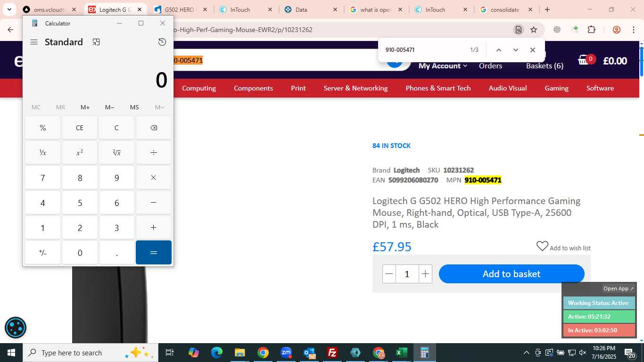Click the find-in-page search field
The height and width of the screenshot is (362, 644).
pos(424,50)
